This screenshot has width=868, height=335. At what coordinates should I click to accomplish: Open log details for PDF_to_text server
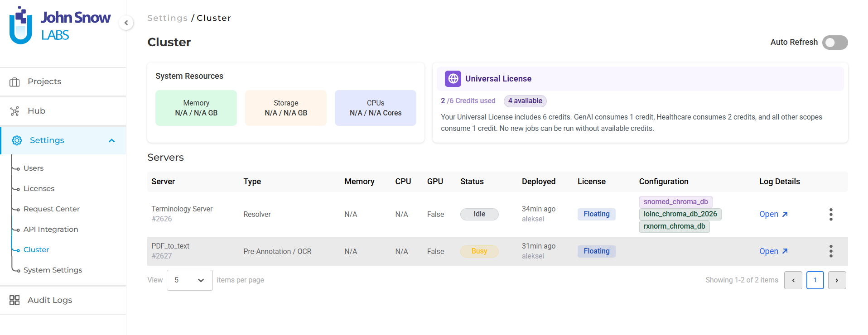coord(773,251)
